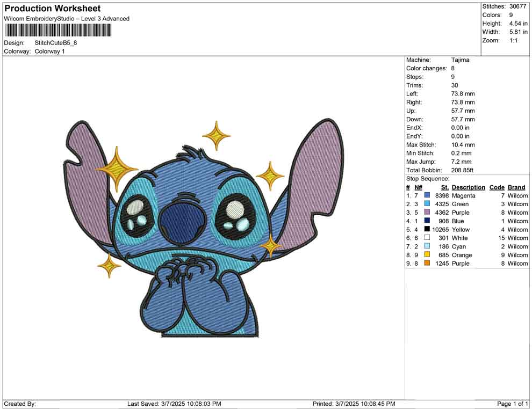Image resolution: width=532 pixels, height=409 pixels.
Task: Select the Right label
Action: 414,103
